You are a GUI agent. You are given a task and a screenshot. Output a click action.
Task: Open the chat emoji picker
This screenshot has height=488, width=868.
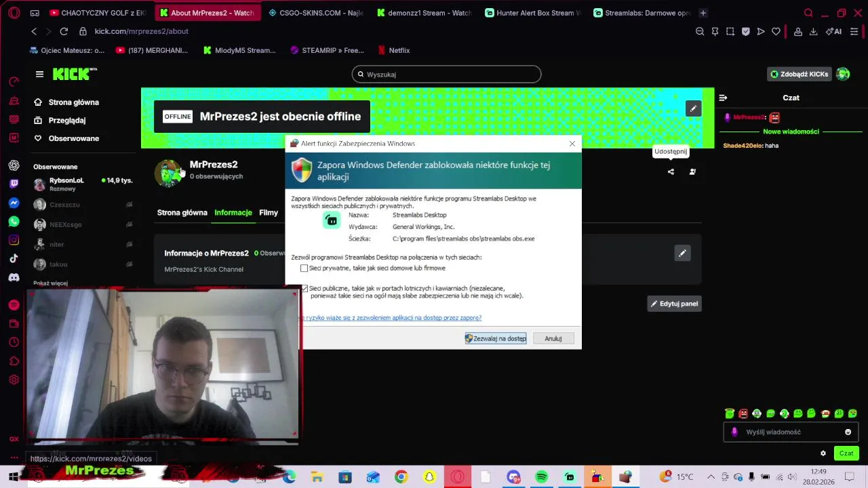pos(848,432)
